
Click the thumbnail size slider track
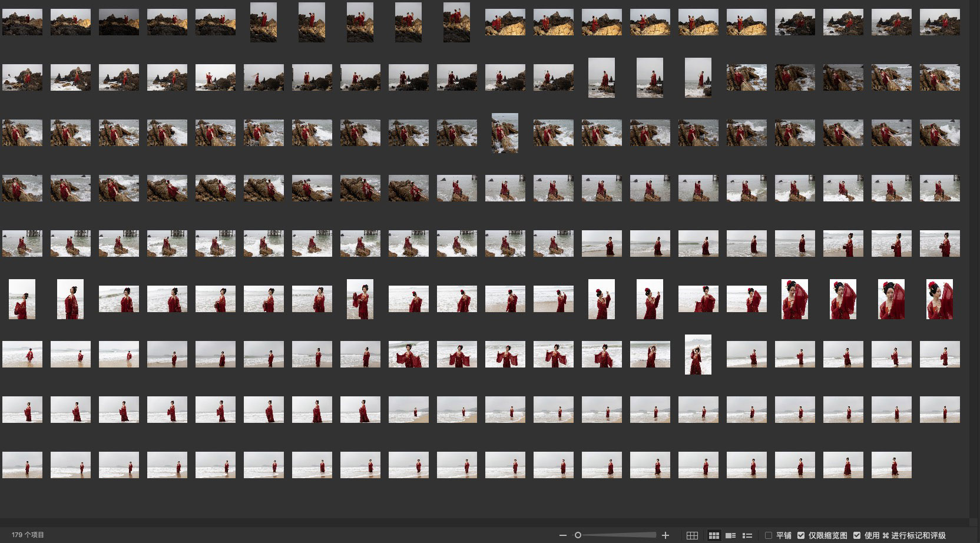click(x=618, y=535)
